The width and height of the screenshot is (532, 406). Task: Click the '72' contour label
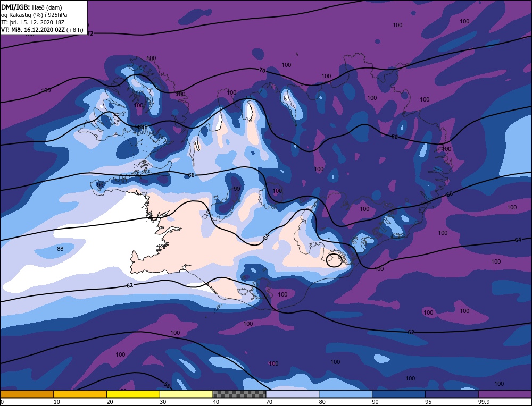point(90,33)
